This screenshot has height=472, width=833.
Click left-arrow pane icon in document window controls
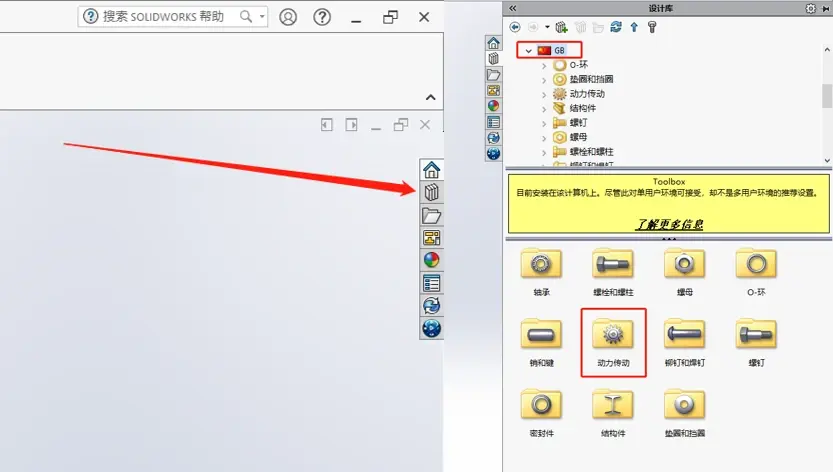[327, 125]
